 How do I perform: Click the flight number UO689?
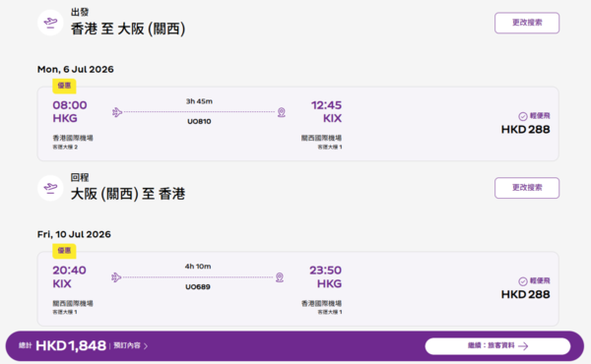(198, 287)
